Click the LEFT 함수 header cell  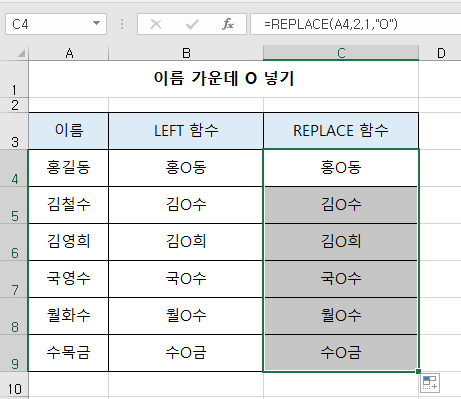click(x=186, y=131)
